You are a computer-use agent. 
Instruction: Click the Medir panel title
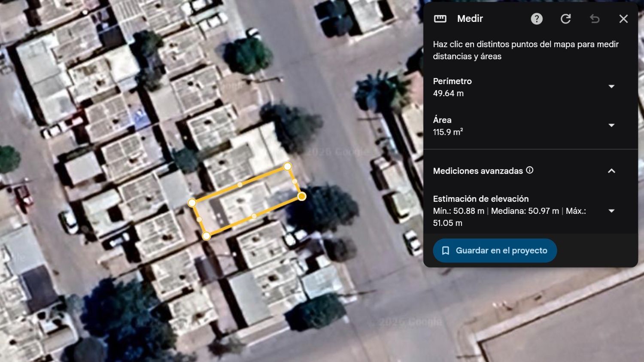[x=470, y=18]
